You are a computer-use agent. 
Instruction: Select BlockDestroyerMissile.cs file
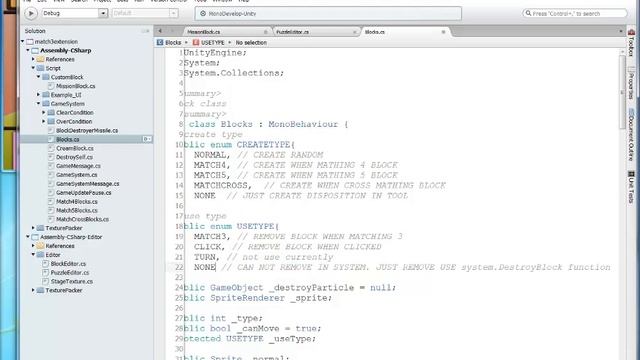coord(87,131)
